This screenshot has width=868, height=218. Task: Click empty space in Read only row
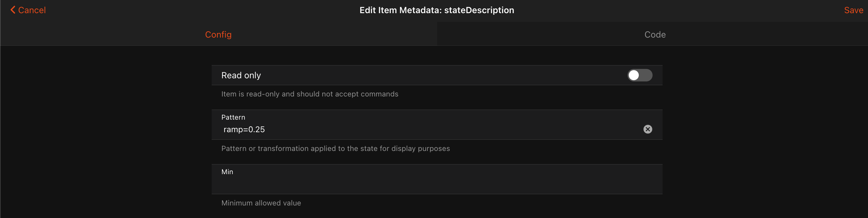[x=438, y=75]
